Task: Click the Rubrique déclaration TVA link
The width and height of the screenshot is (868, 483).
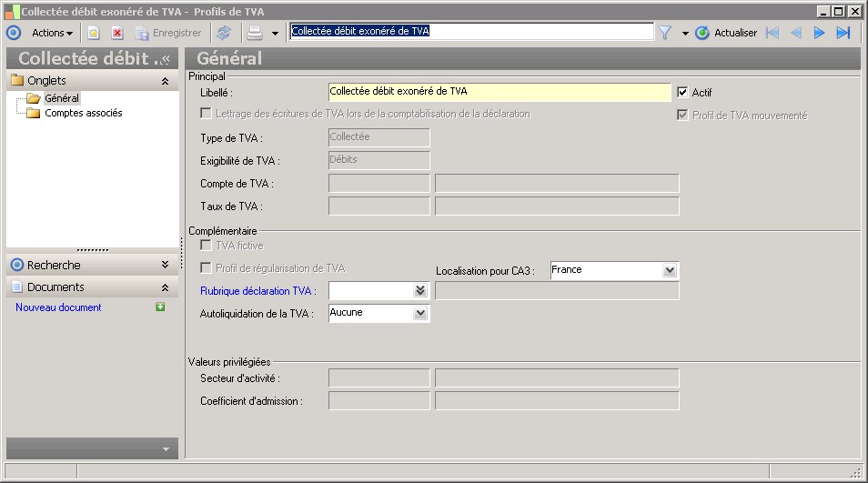Action: (258, 291)
